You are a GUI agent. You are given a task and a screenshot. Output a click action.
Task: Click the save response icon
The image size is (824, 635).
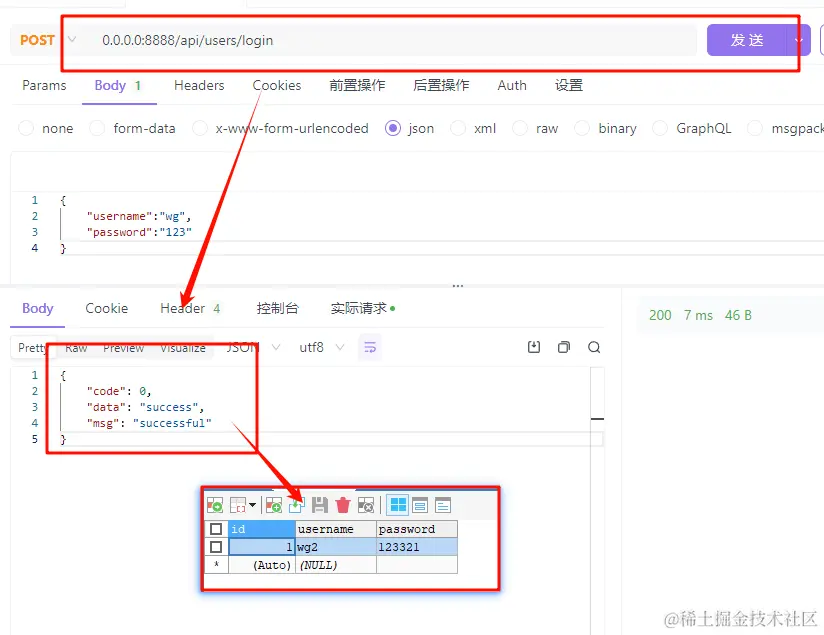(x=534, y=347)
